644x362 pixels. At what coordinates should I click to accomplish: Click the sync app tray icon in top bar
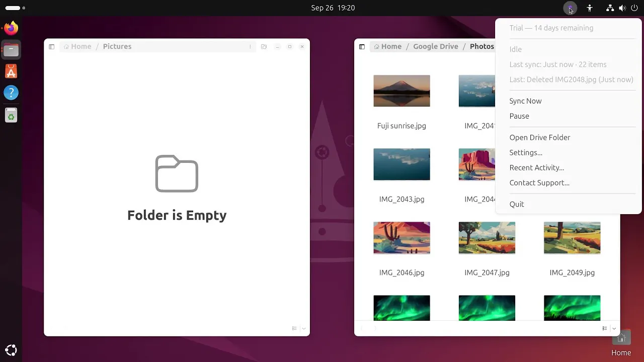[x=570, y=9]
